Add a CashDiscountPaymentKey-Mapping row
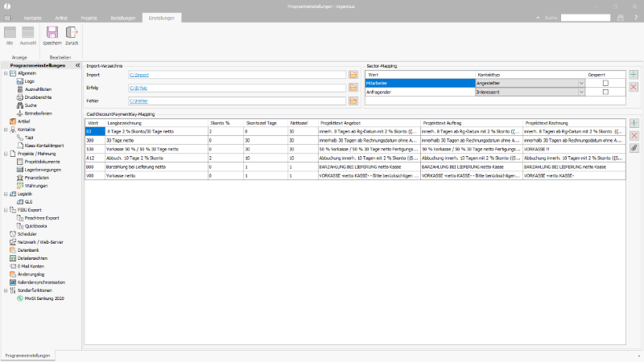This screenshot has height=362, width=644. click(634, 123)
